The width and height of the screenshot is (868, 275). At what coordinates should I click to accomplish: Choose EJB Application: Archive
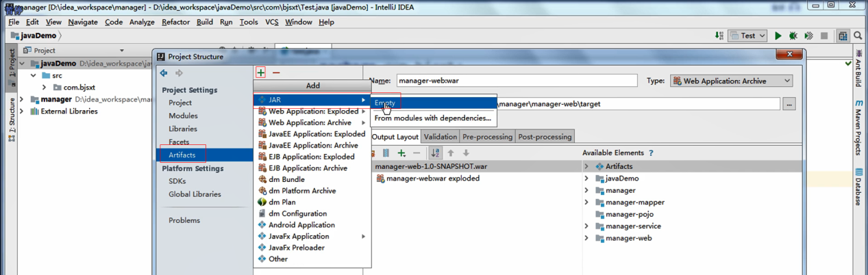pos(312,168)
